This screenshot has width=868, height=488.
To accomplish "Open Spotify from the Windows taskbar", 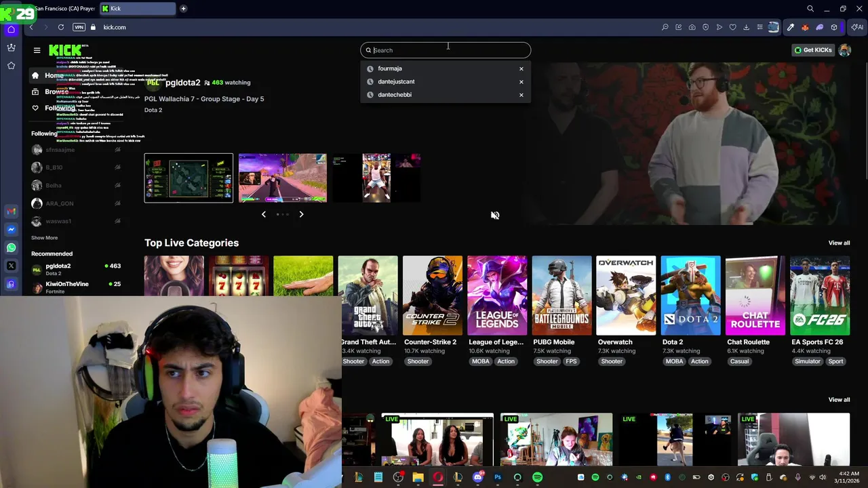I will [537, 477].
